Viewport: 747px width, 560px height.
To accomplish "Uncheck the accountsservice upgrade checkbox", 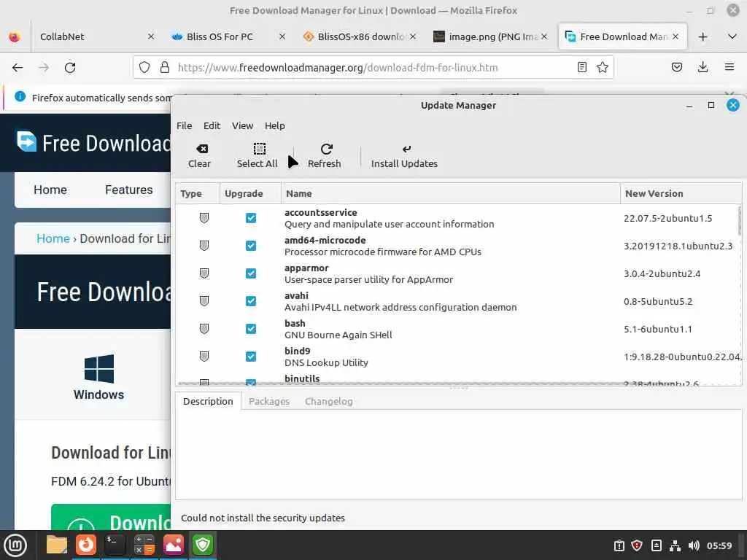I will [251, 218].
